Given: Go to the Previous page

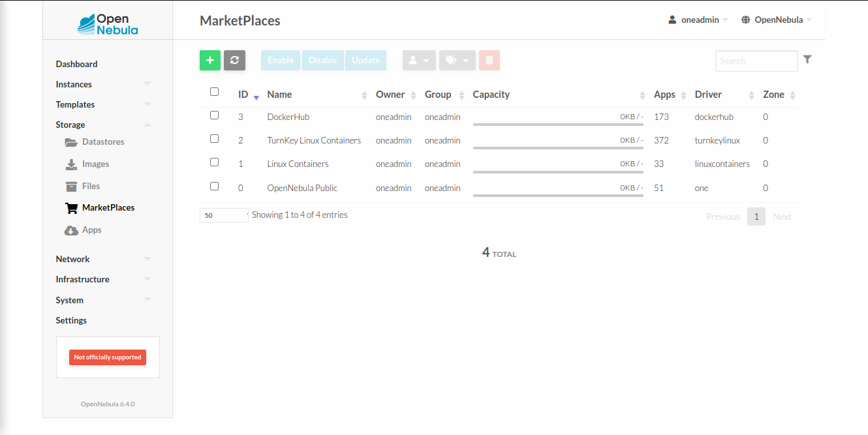Looking at the screenshot, I should 723,217.
